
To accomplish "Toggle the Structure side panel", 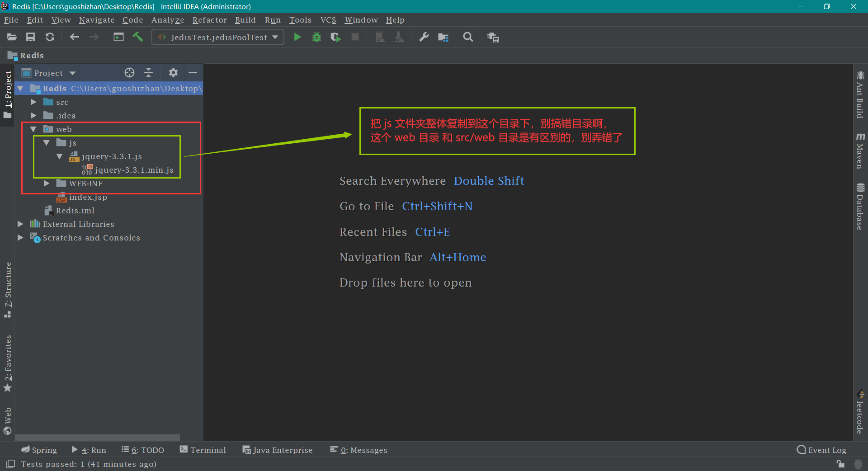I will click(x=8, y=289).
